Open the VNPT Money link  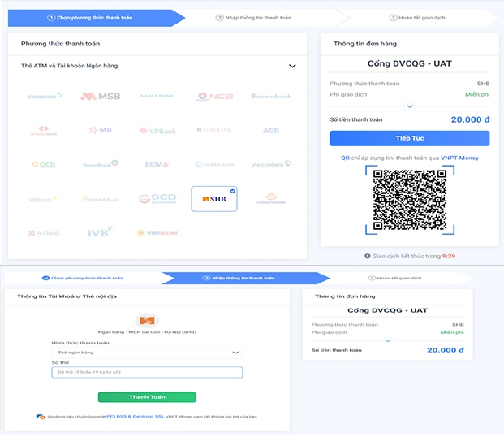coord(459,158)
